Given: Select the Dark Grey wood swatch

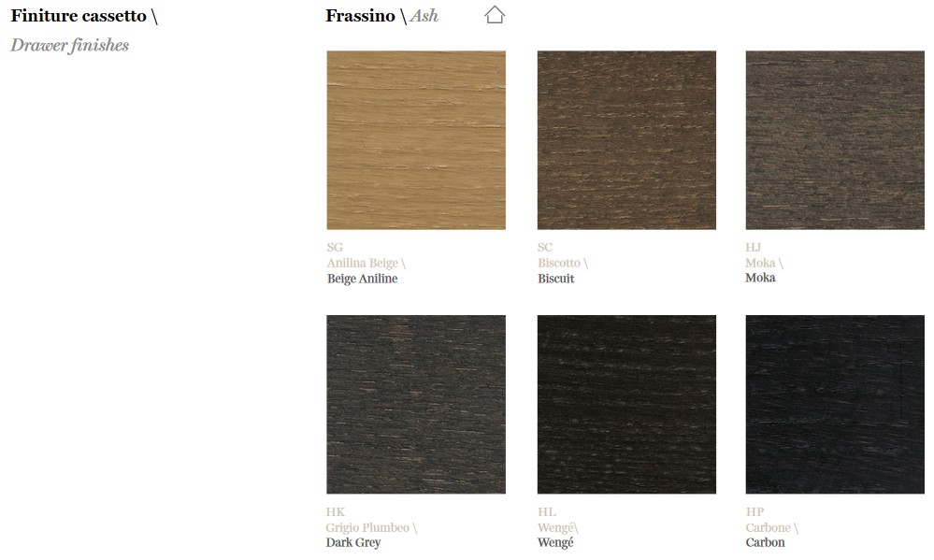Looking at the screenshot, I should coord(416,405).
